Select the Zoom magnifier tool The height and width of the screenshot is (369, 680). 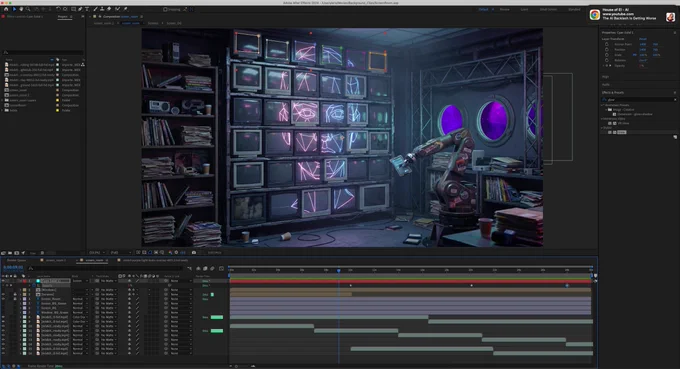28,9
